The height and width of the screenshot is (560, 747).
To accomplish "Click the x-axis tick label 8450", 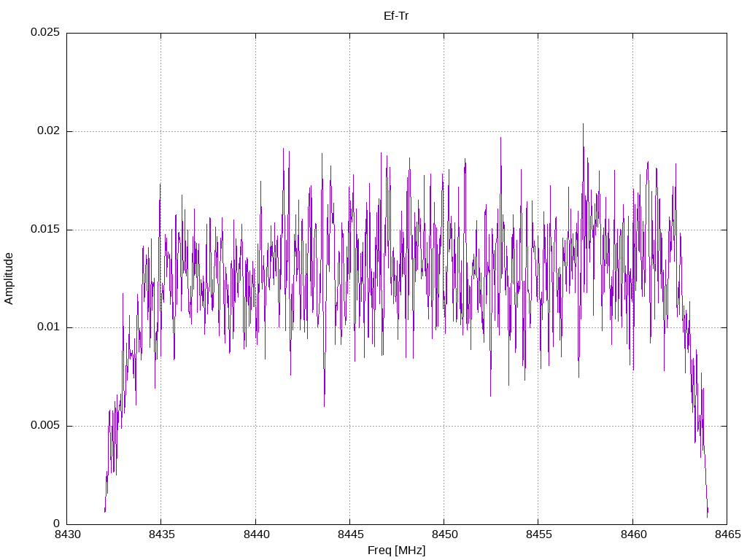I will (x=444, y=534).
